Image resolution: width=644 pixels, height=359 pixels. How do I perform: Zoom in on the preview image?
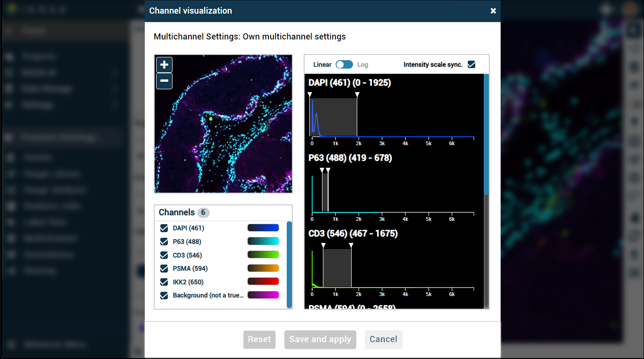[x=164, y=65]
